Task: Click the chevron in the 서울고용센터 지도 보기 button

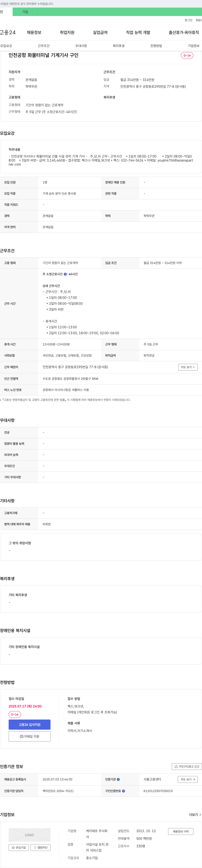Action: click(194, 779)
